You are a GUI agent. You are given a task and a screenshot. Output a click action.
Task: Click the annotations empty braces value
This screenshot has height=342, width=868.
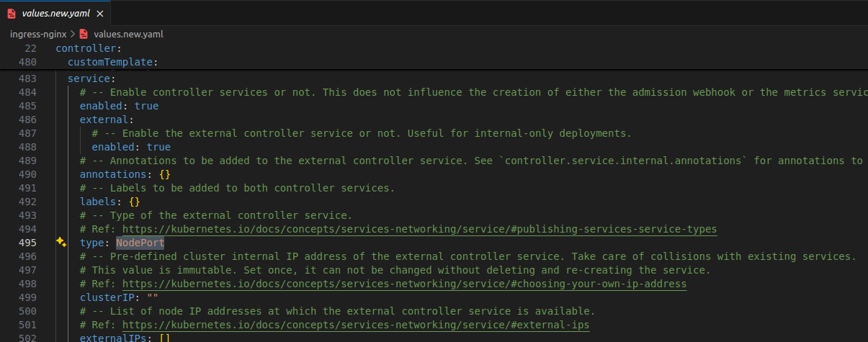click(x=164, y=174)
